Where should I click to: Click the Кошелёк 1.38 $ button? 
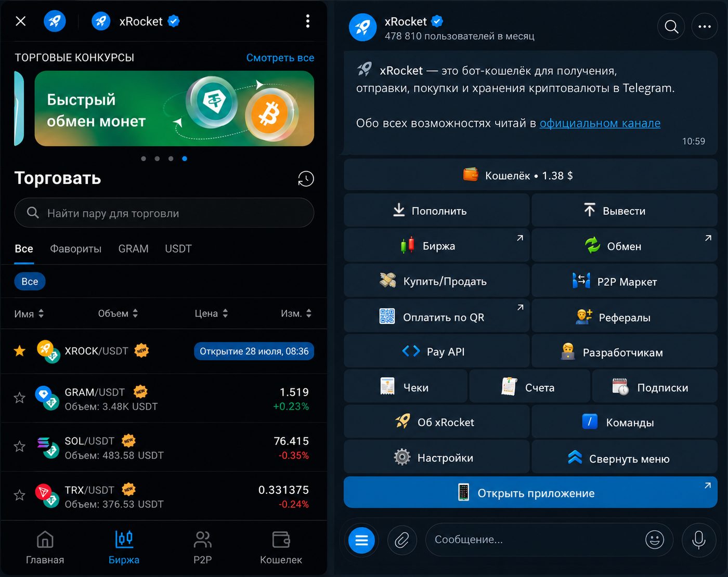[x=530, y=175]
